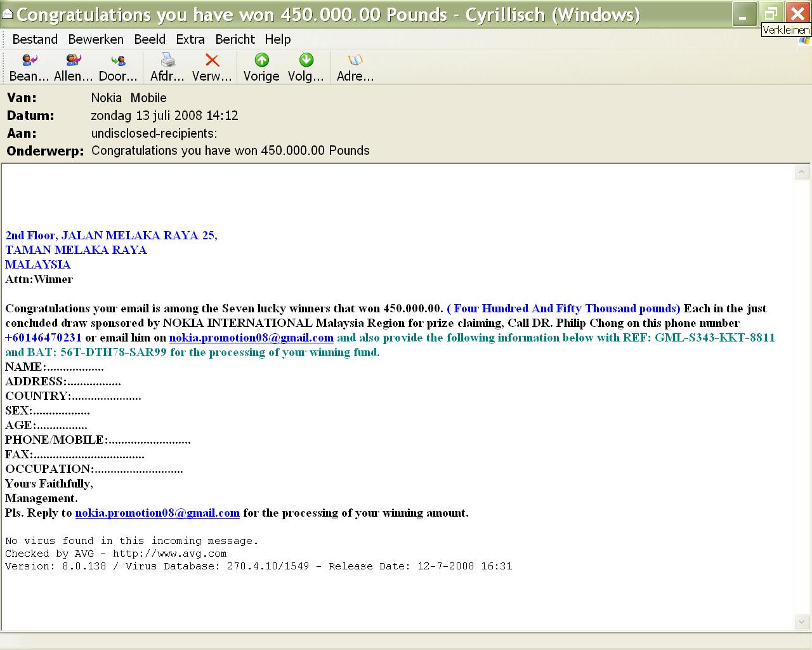The height and width of the screenshot is (650, 812).
Task: Open the Bestand menu
Action: pos(35,39)
